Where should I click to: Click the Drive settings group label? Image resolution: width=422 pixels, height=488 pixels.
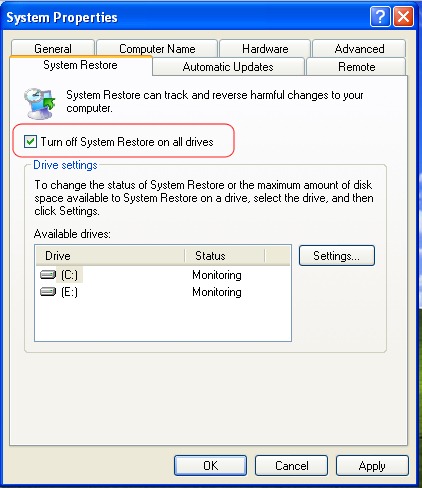click(x=65, y=165)
